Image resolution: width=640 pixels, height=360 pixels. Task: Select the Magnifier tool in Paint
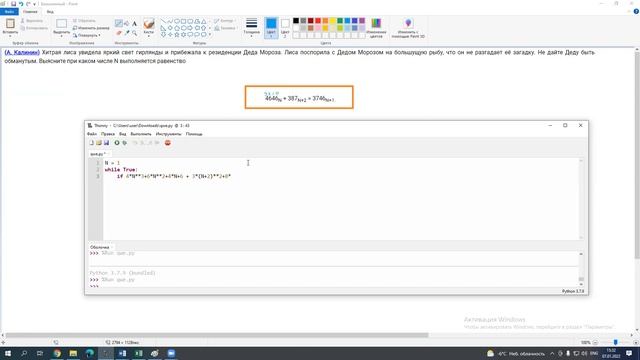134,33
